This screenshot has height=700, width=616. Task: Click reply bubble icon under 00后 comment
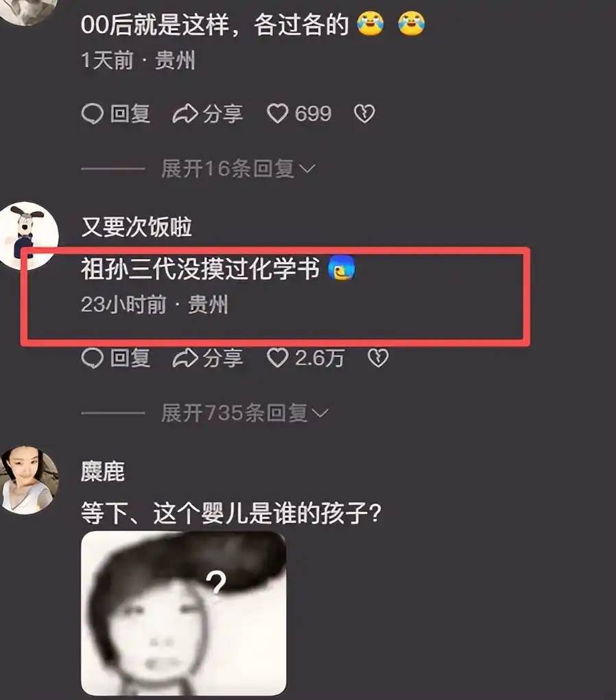pyautogui.click(x=93, y=113)
